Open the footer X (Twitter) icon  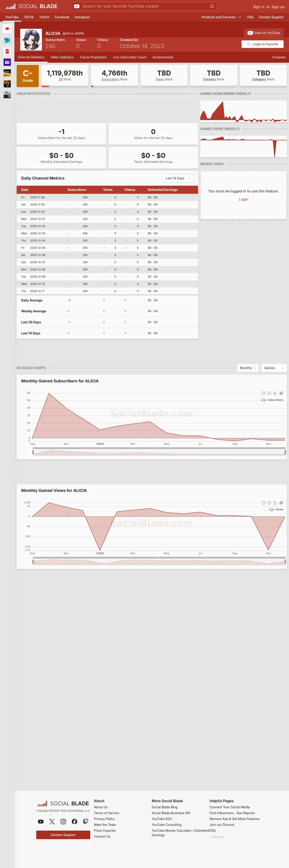pyautogui.click(x=52, y=822)
